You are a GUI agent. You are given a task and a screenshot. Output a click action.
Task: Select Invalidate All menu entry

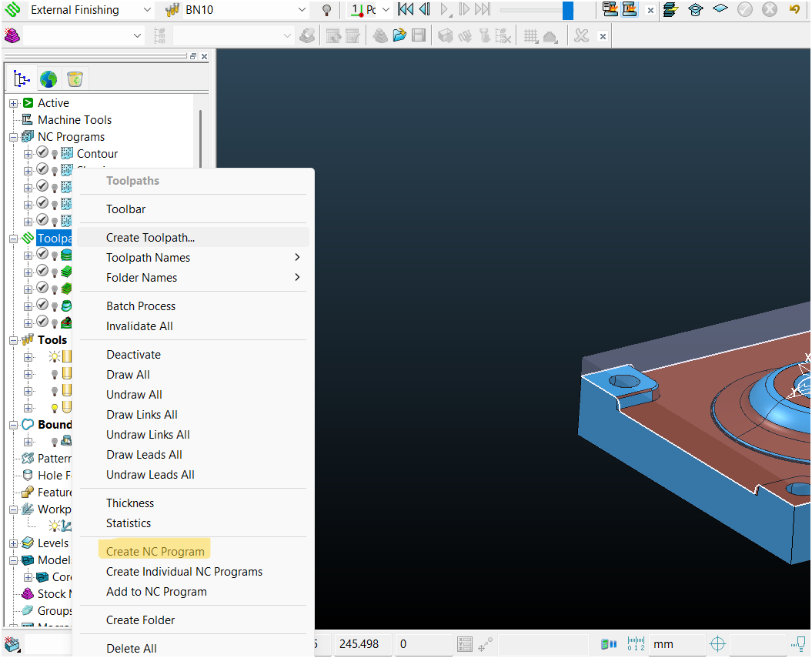[192, 326]
